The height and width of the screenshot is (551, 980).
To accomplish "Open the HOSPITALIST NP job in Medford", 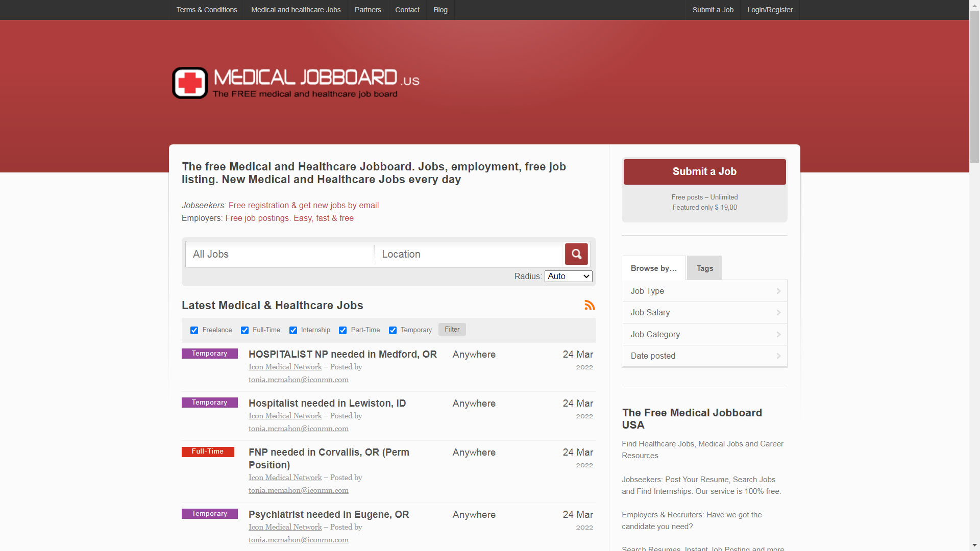I will click(x=342, y=354).
